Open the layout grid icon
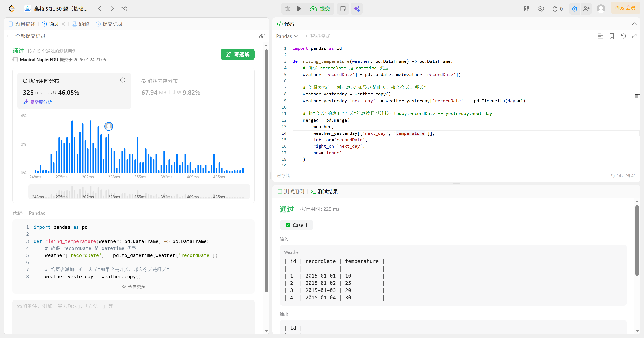Viewport: 644px width, 338px height. pos(526,9)
